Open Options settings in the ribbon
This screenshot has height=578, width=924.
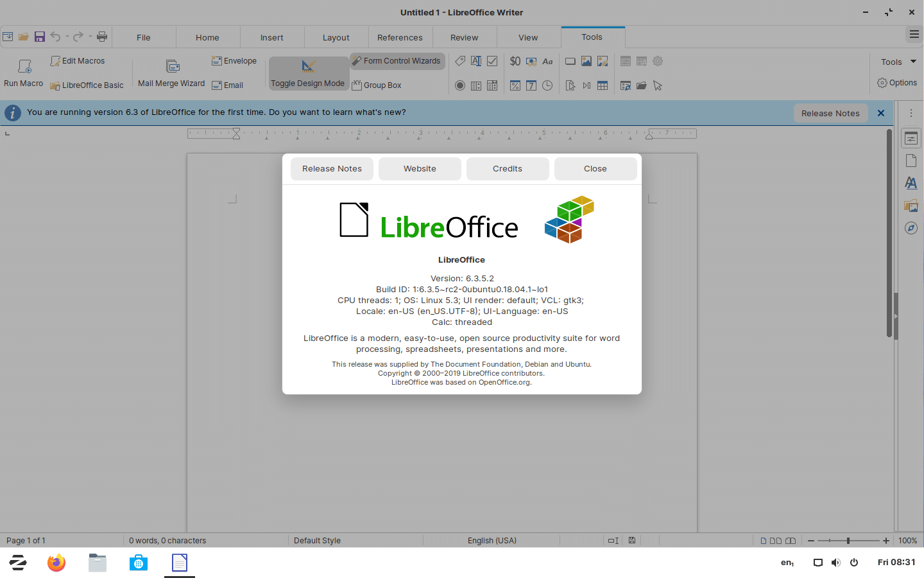(897, 83)
